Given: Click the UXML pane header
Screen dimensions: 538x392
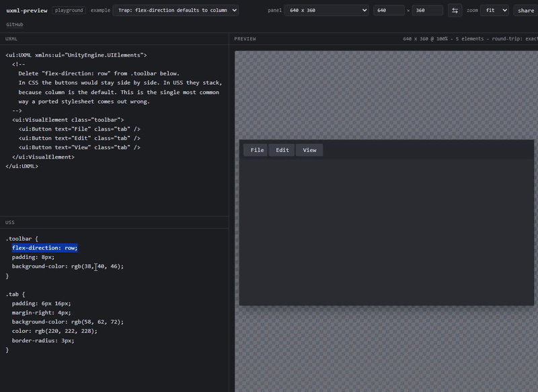Looking at the screenshot, I should pyautogui.click(x=11, y=39).
